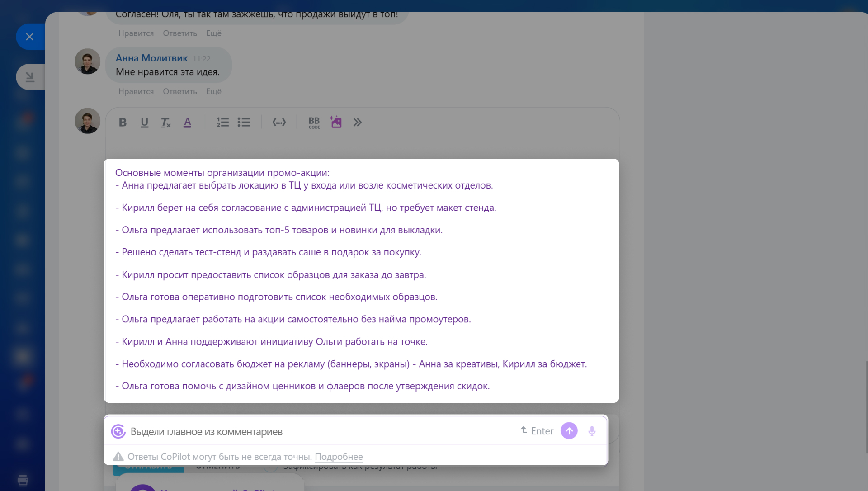The width and height of the screenshot is (868, 491).
Task: Open the text color picker
Action: coord(187,122)
